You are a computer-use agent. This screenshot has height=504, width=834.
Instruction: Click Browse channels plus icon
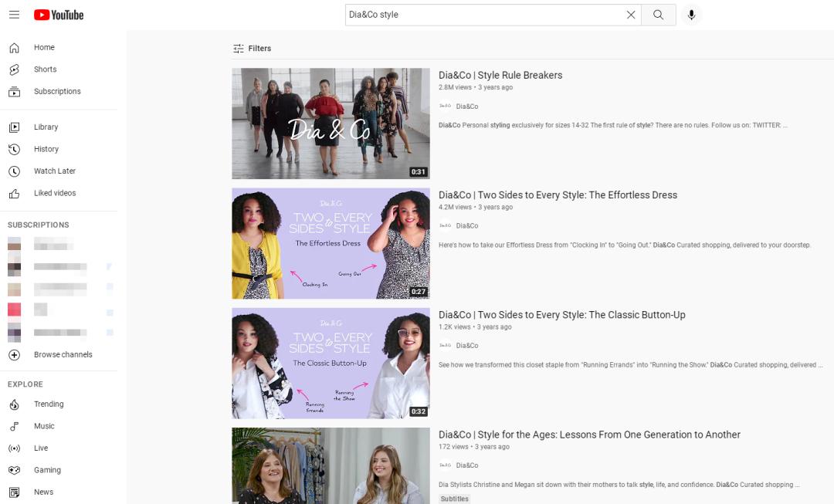[x=14, y=355]
